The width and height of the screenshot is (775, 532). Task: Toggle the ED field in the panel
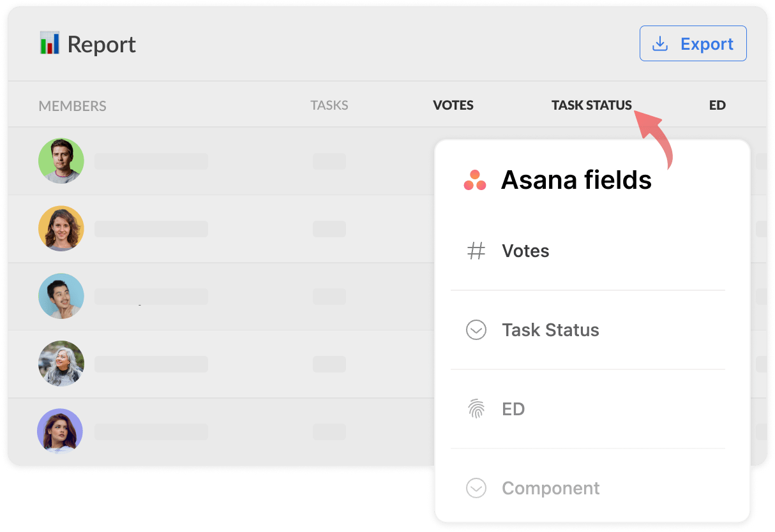pyautogui.click(x=513, y=409)
